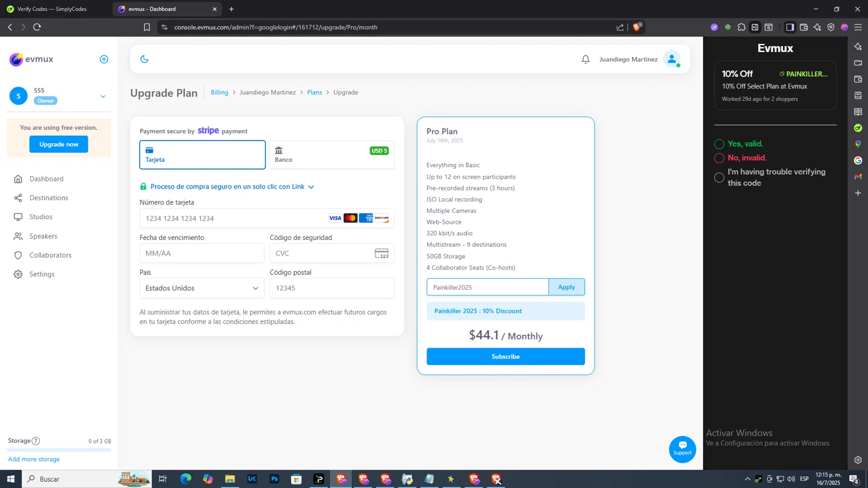Click the Storage help question mark
The image size is (868, 488).
click(36, 441)
